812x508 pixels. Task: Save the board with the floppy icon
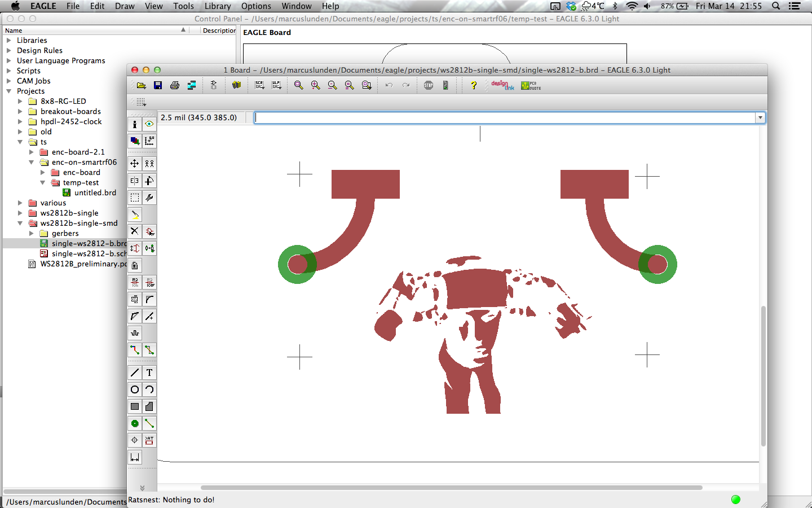tap(158, 85)
